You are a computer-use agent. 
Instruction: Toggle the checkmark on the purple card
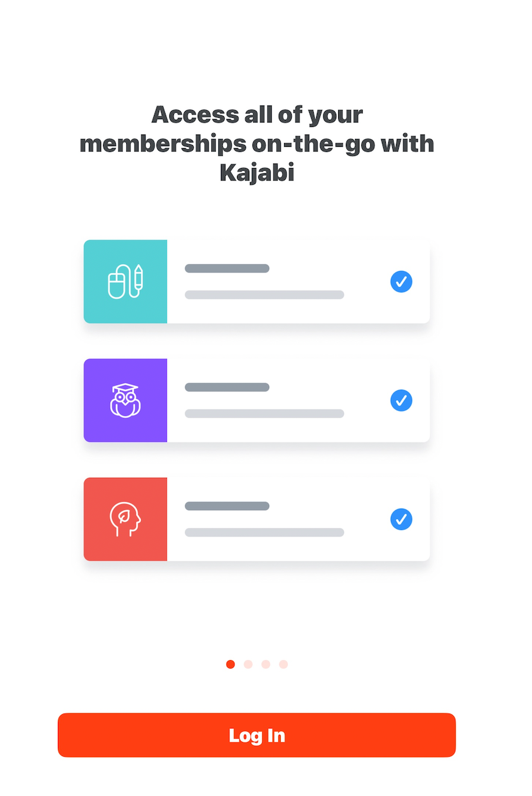(x=401, y=400)
